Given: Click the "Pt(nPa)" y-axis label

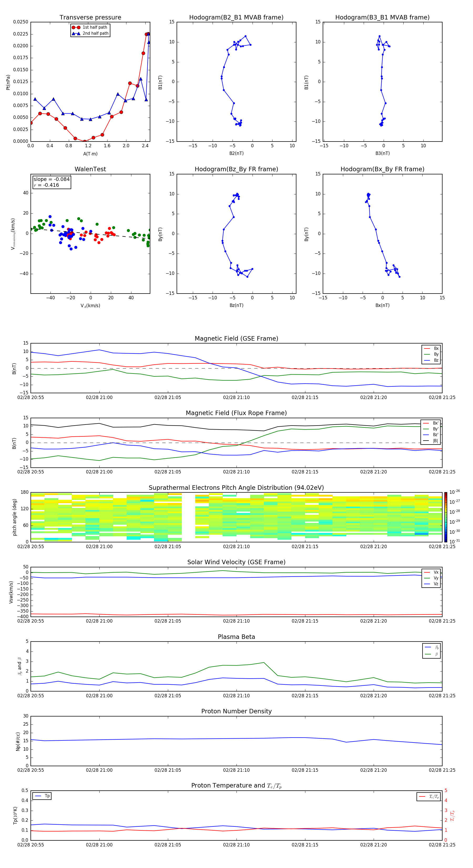Looking at the screenshot, I should [8, 82].
